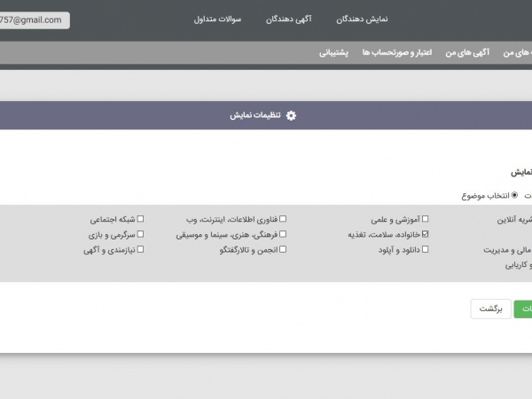Click the green save settings button
The image size is (532, 399).
click(523, 309)
